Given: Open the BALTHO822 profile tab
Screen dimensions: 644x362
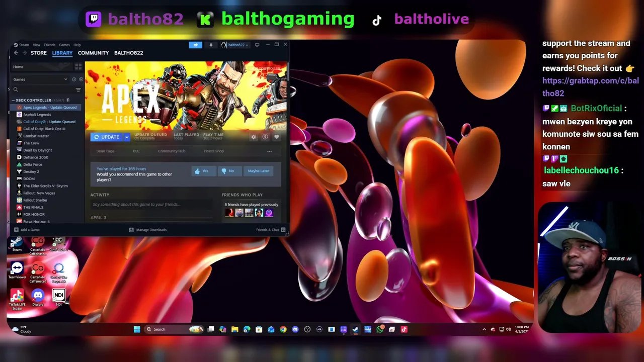Looking at the screenshot, I should [128, 53].
